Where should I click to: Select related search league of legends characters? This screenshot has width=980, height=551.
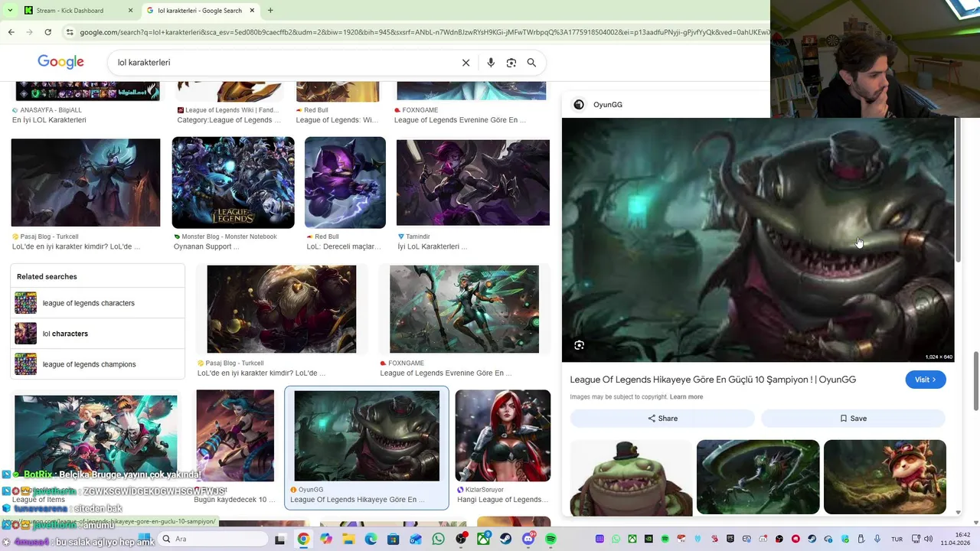(97, 303)
